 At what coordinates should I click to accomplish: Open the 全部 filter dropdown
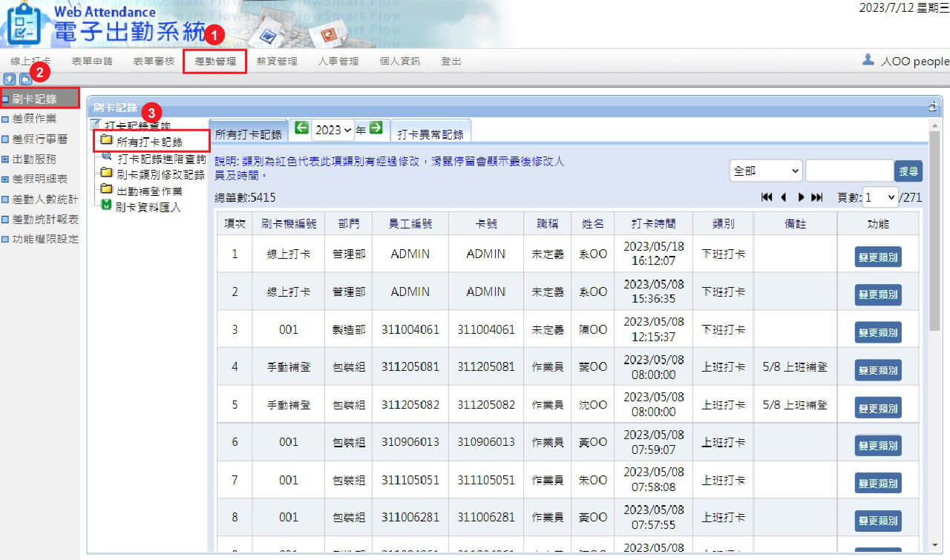(x=765, y=171)
